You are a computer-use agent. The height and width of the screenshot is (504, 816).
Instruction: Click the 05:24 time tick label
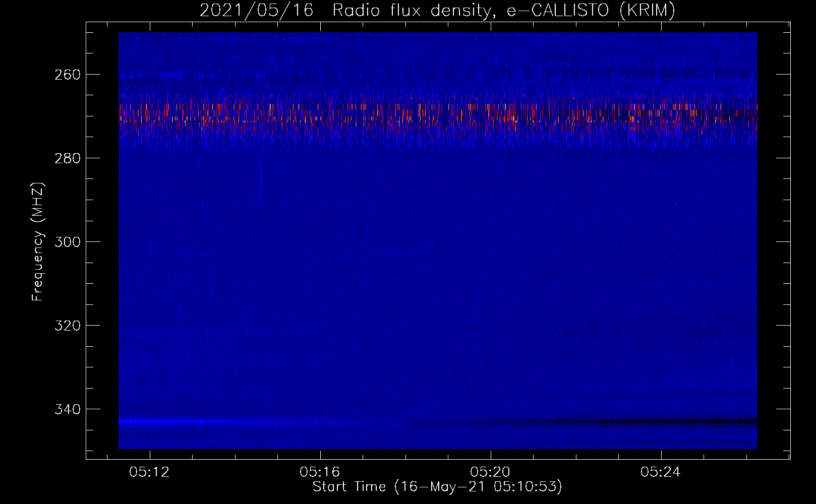[x=661, y=472]
